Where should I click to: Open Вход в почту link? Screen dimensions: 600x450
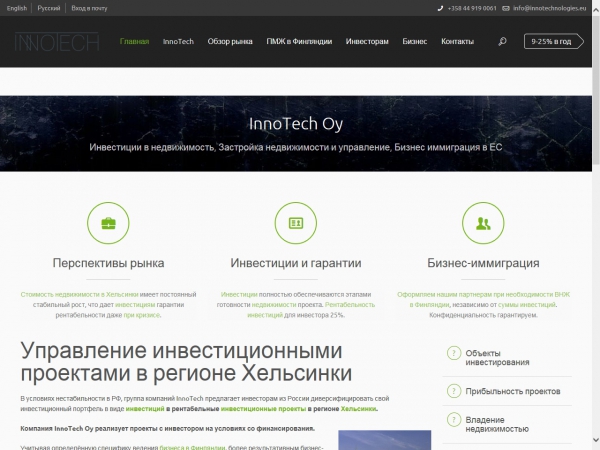coord(89,8)
